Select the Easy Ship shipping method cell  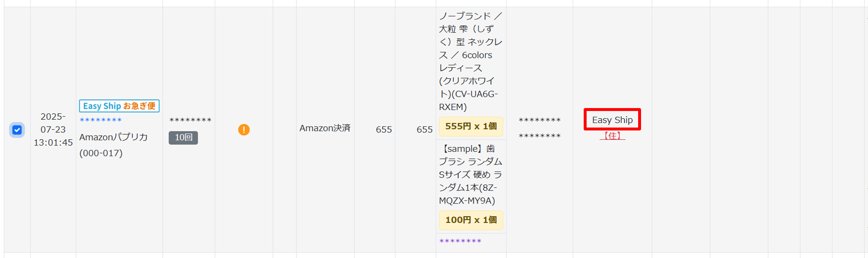point(612,120)
